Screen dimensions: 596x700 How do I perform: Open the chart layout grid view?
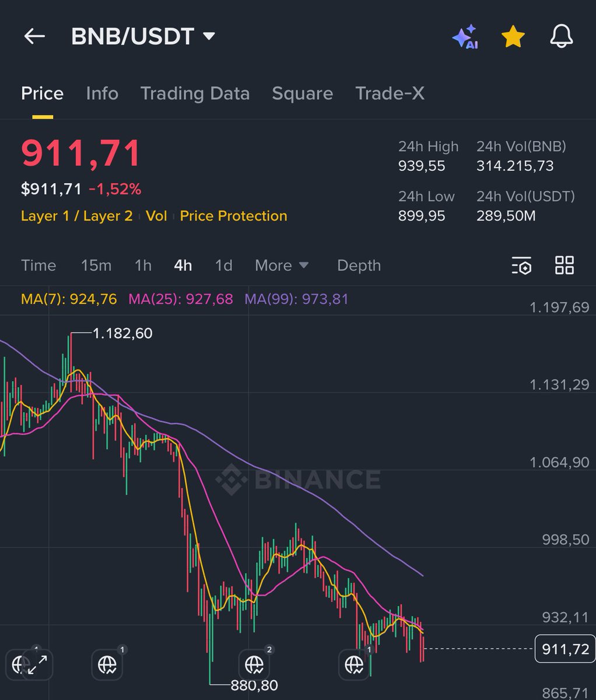click(x=563, y=265)
